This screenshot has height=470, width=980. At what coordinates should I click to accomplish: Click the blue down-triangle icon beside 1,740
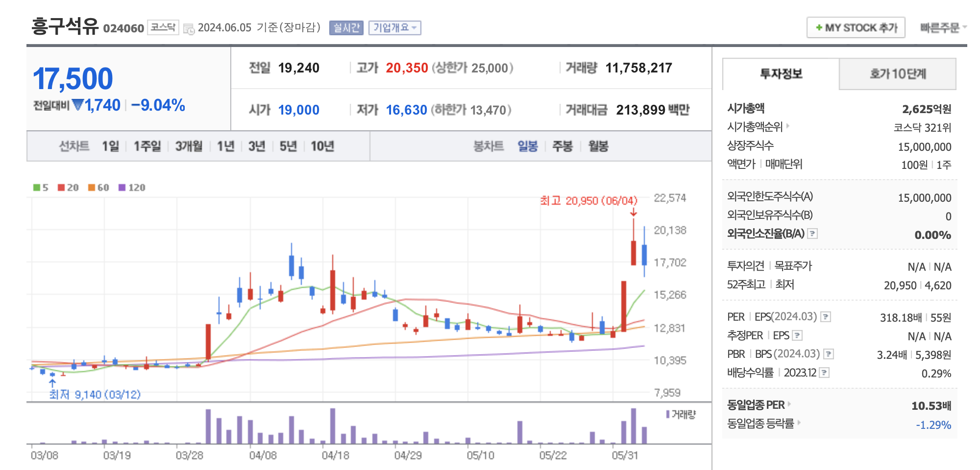(x=77, y=105)
